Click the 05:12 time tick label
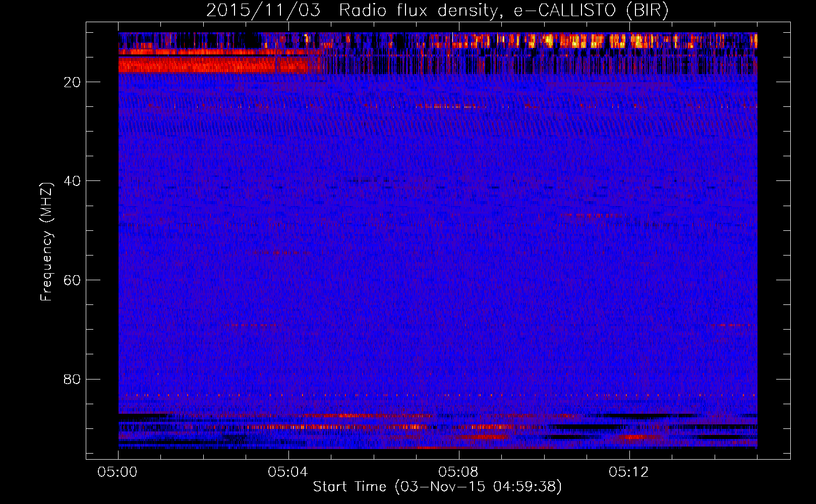 point(629,472)
